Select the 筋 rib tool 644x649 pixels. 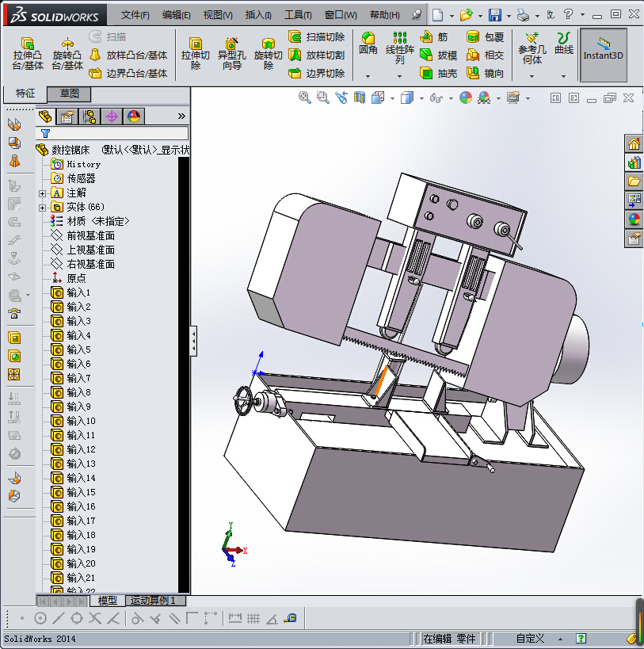click(434, 36)
